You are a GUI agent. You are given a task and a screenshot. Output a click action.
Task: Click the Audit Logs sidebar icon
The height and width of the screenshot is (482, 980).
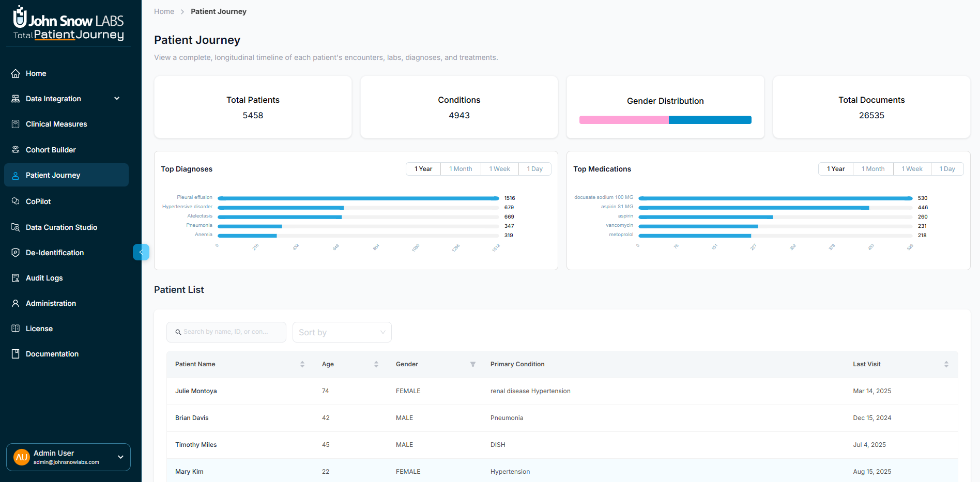pyautogui.click(x=16, y=277)
